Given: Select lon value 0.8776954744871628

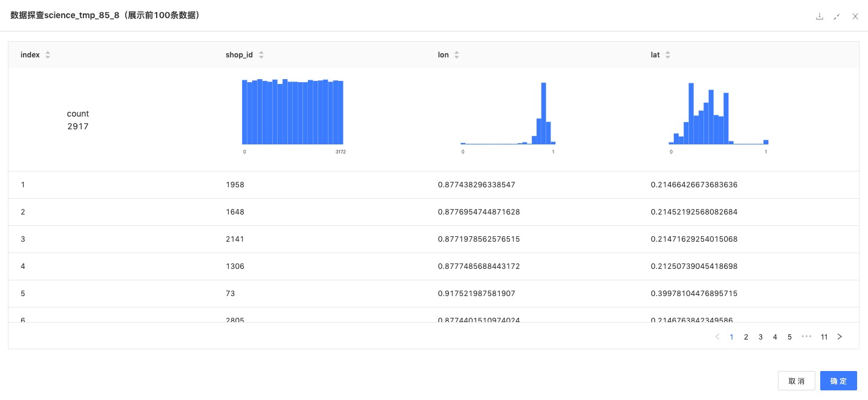Looking at the screenshot, I should click(479, 212).
